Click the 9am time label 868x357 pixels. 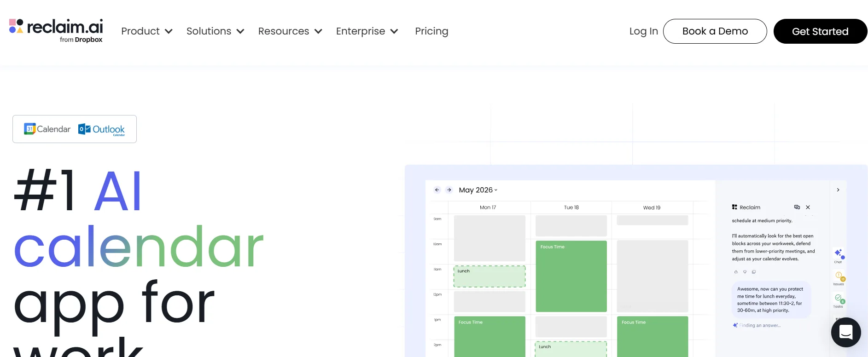click(x=437, y=219)
